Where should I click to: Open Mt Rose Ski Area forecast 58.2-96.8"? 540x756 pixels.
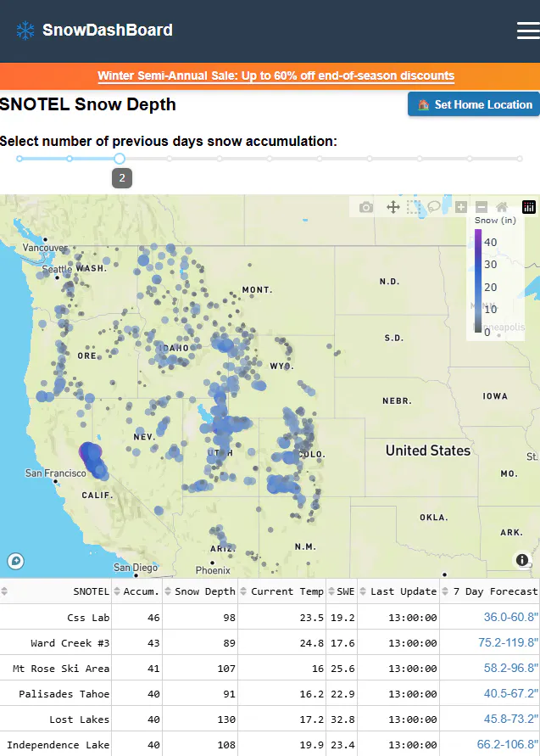510,669
